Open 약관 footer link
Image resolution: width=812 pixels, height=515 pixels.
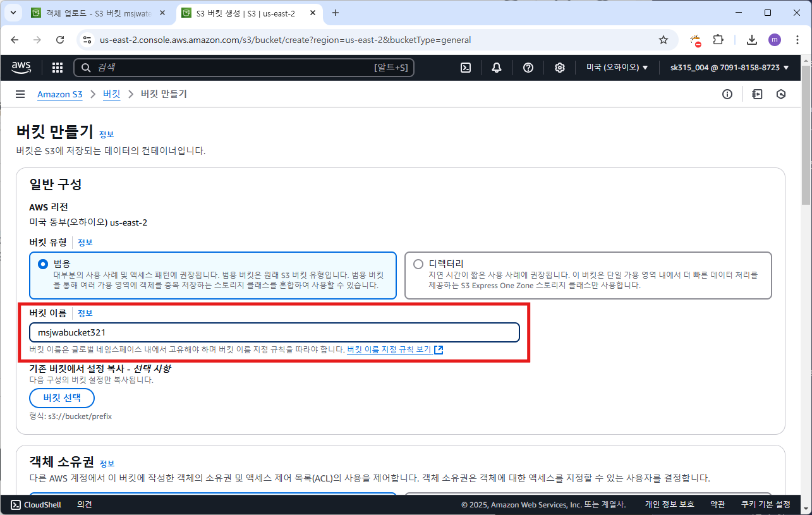point(717,504)
